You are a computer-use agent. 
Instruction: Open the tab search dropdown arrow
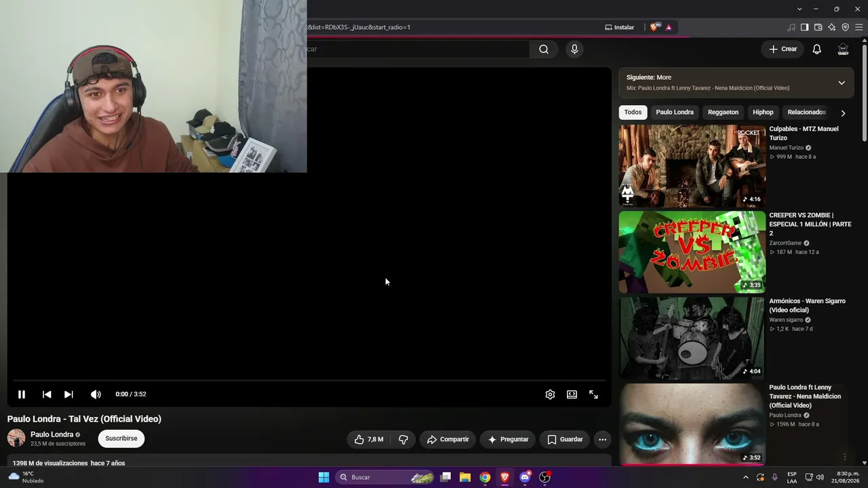[x=800, y=9]
